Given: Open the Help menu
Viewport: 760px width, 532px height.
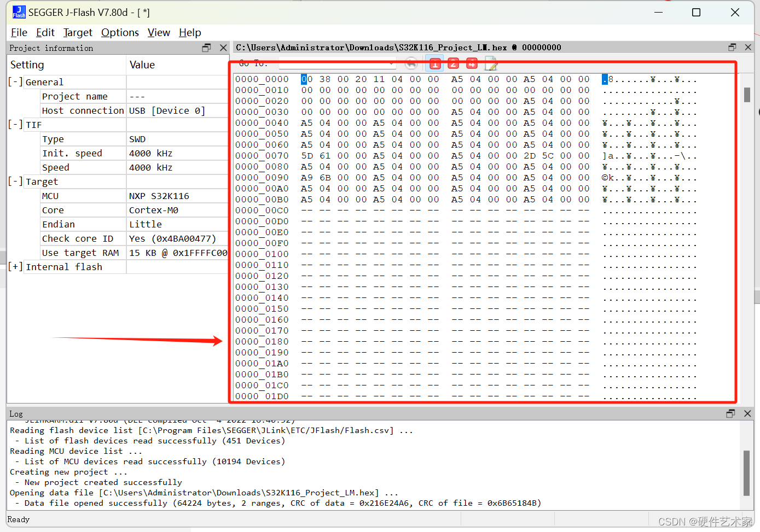Looking at the screenshot, I should click(190, 33).
